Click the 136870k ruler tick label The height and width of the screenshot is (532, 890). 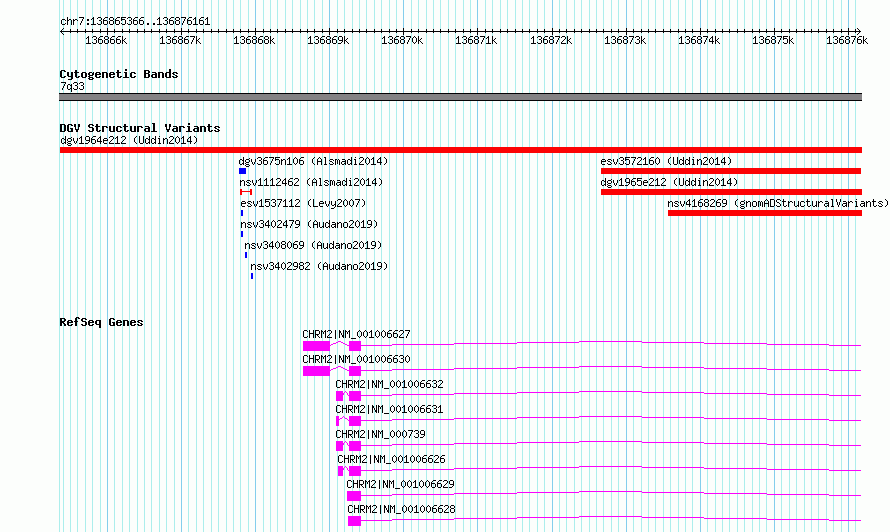pos(402,41)
